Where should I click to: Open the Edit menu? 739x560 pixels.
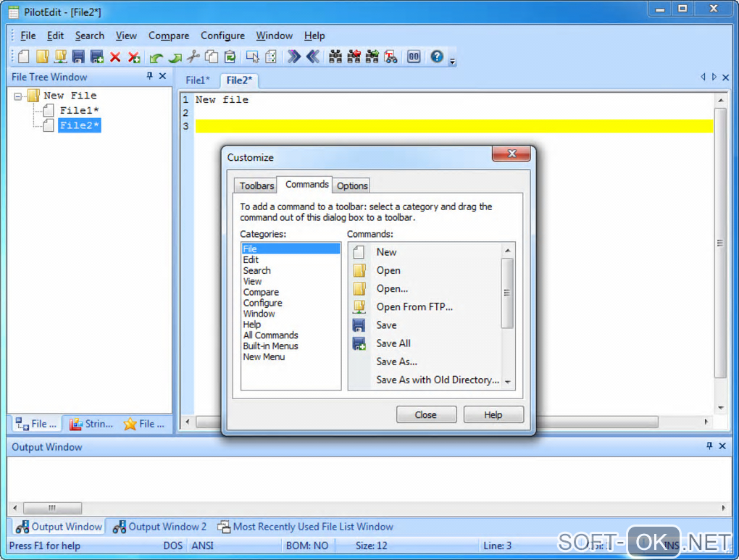(55, 35)
